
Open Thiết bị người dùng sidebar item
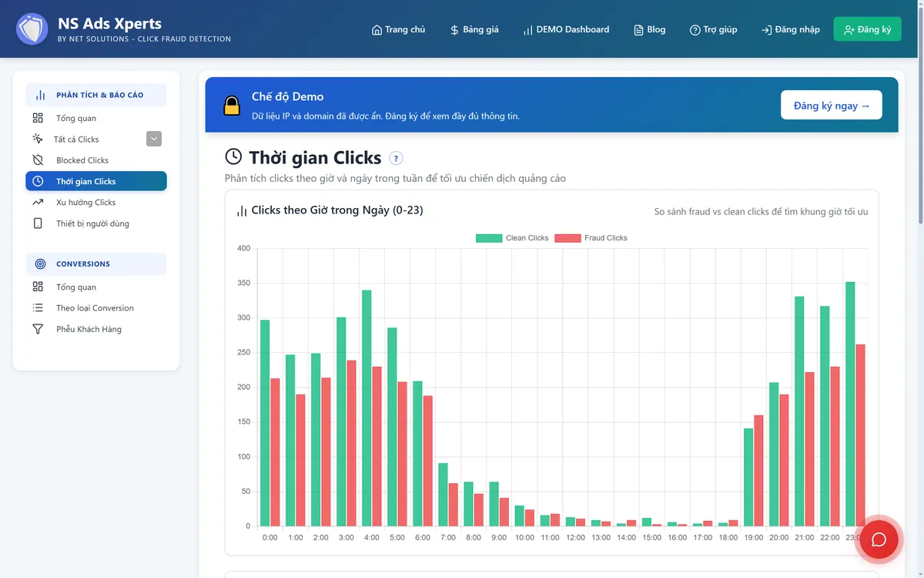pyautogui.click(x=96, y=223)
